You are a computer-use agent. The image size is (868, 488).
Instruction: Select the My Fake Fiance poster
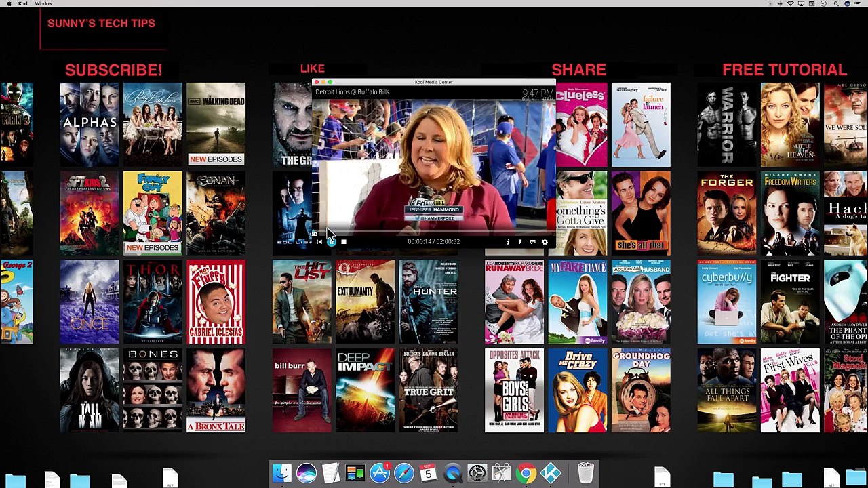(x=578, y=302)
